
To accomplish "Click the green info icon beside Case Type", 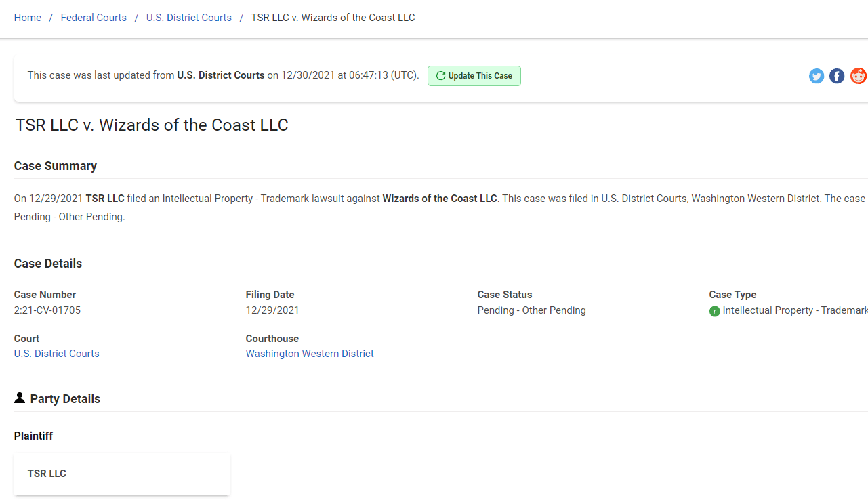I will (x=714, y=311).
